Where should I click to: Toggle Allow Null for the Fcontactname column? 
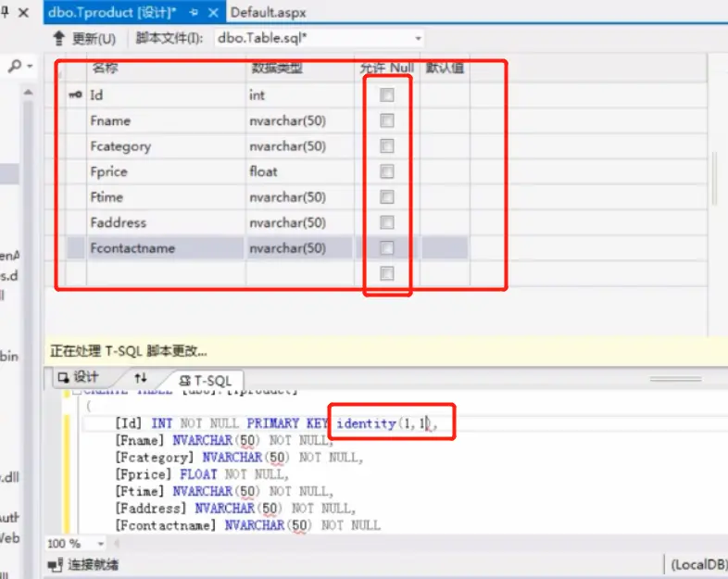[387, 248]
